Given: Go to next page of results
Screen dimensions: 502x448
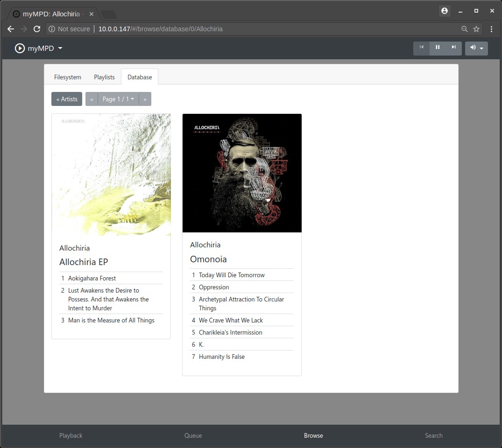Looking at the screenshot, I should click(x=145, y=99).
